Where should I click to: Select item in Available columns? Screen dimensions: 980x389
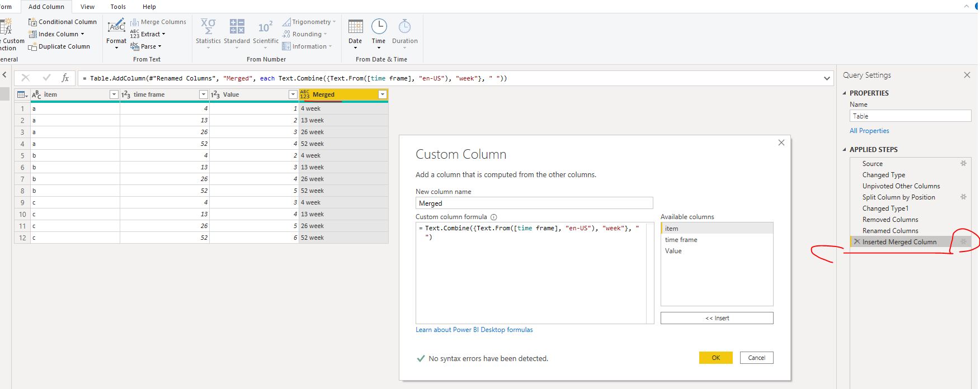click(717, 229)
